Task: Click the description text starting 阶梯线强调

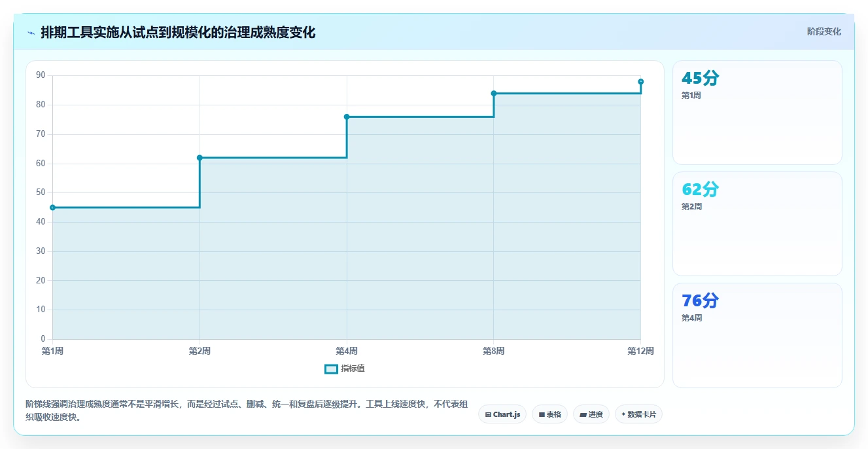Action: point(247,411)
